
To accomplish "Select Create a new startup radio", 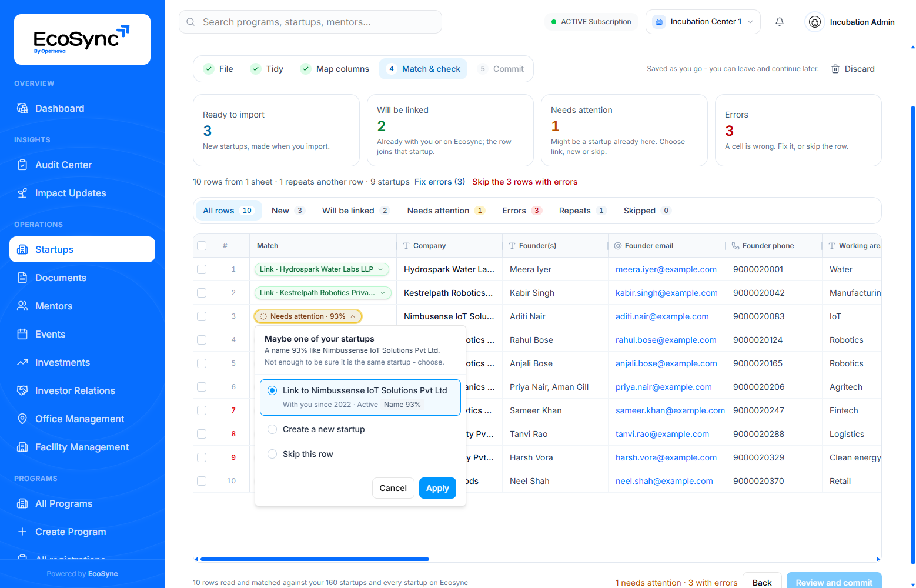I will 272,429.
